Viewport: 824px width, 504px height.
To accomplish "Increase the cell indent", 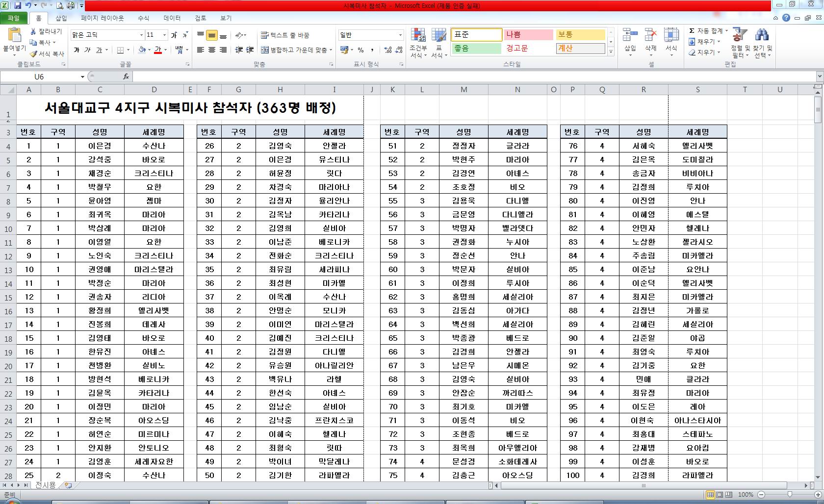I will click(x=250, y=50).
